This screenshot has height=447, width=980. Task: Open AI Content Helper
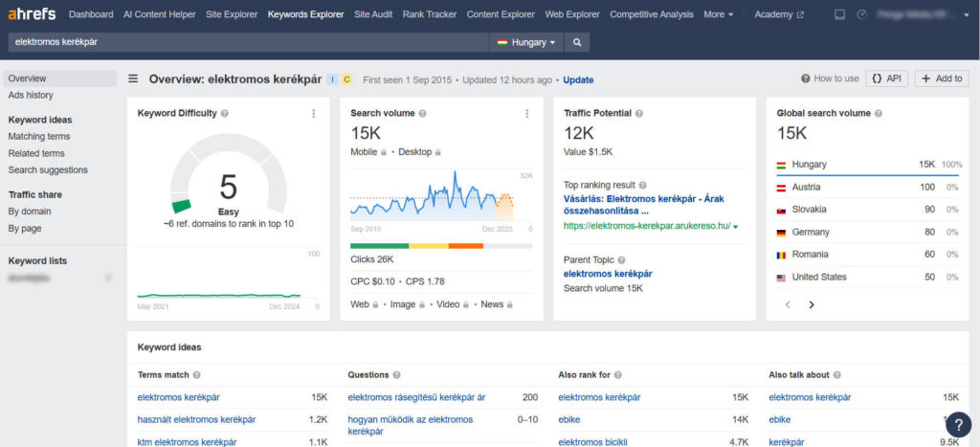(160, 14)
